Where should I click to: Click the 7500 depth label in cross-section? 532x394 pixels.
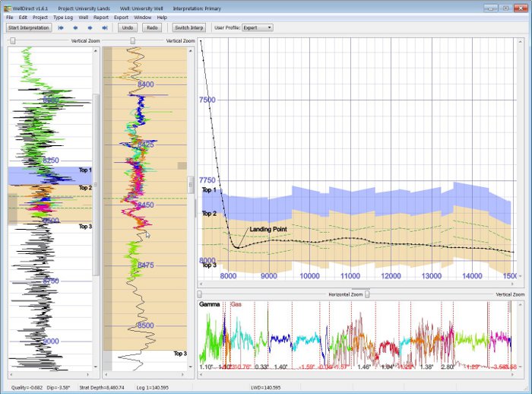pyautogui.click(x=207, y=100)
